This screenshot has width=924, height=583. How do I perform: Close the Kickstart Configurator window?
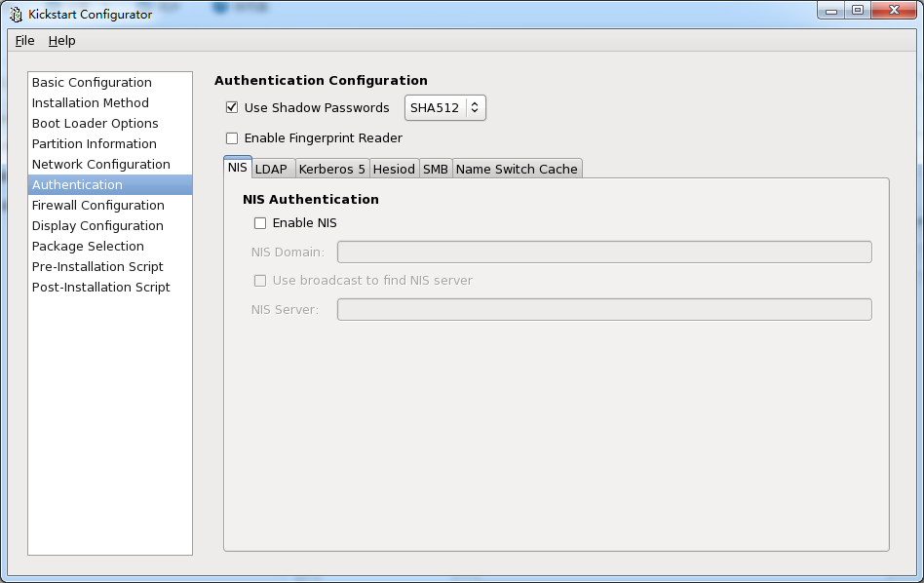coord(894,11)
